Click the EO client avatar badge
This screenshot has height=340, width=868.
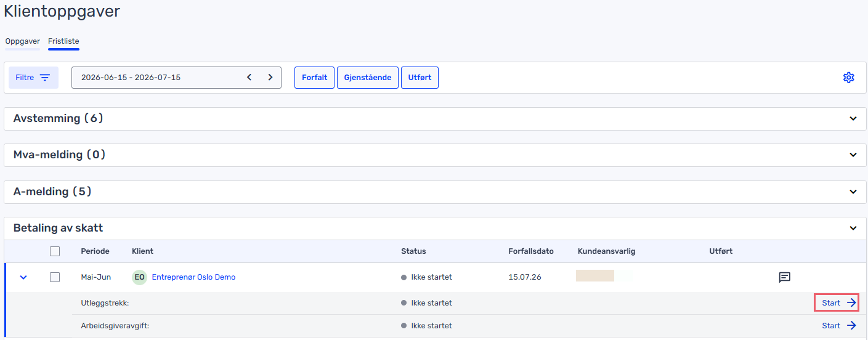pyautogui.click(x=140, y=277)
